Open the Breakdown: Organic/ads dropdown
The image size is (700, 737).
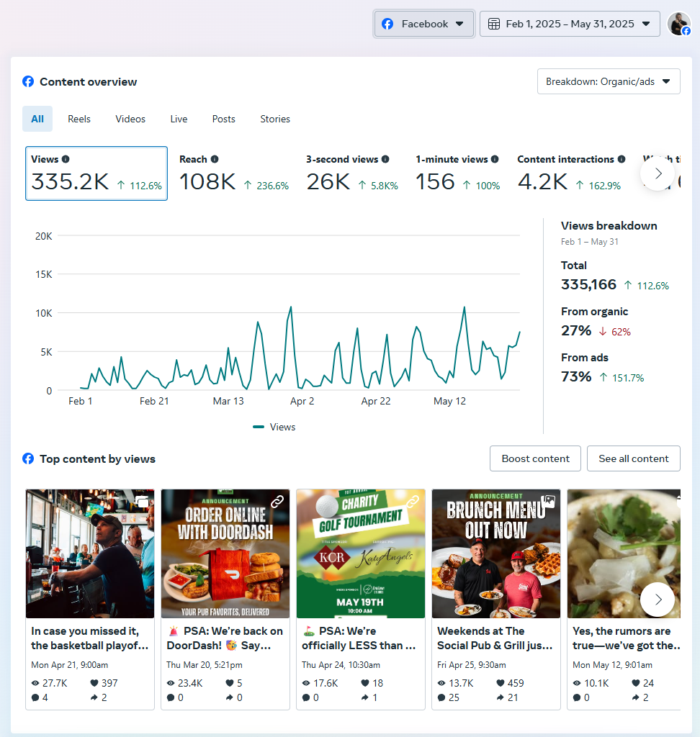point(609,81)
